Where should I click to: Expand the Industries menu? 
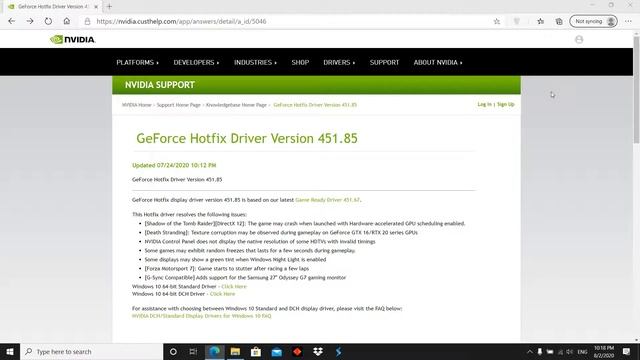click(x=255, y=62)
